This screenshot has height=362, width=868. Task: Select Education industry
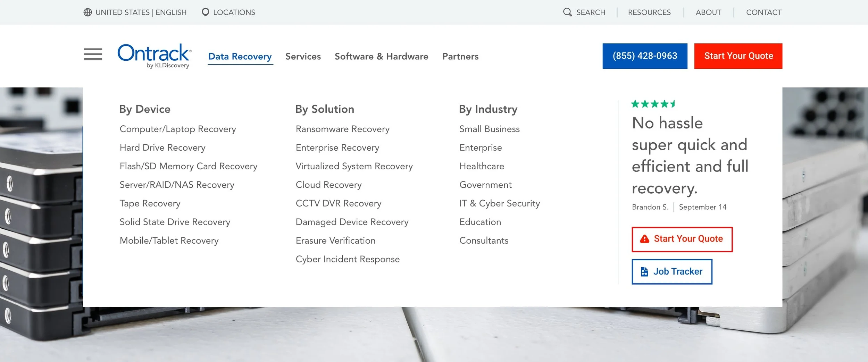[x=481, y=222]
